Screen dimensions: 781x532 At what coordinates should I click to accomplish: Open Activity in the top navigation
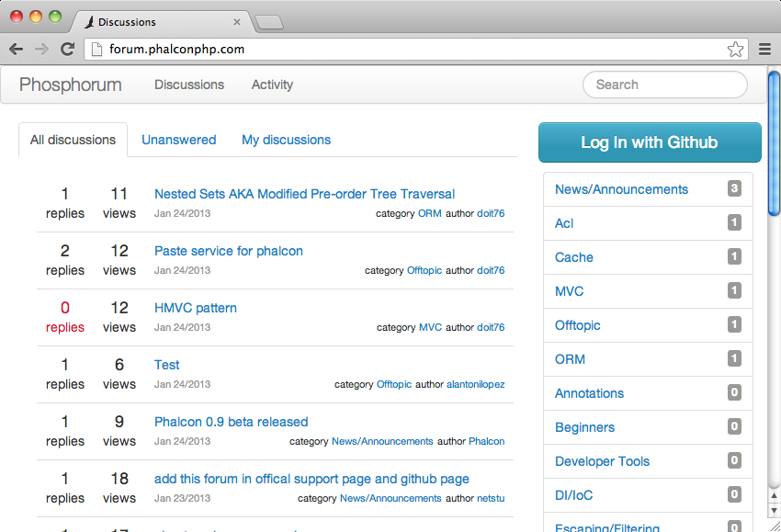coord(272,85)
